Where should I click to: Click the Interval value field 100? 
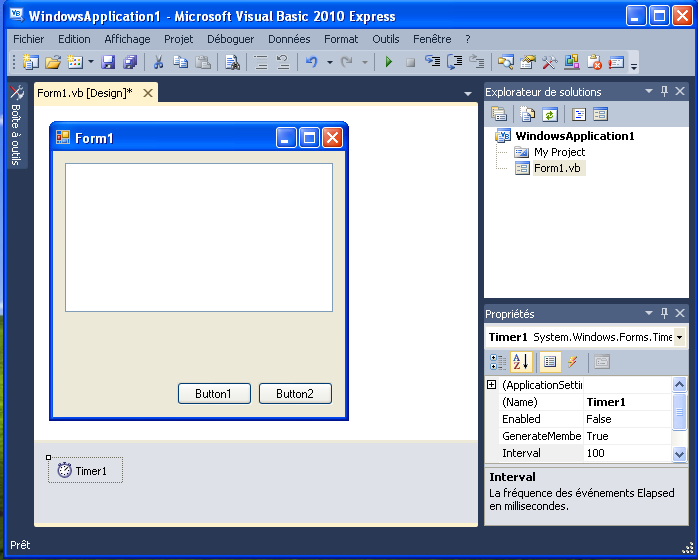tap(627, 453)
